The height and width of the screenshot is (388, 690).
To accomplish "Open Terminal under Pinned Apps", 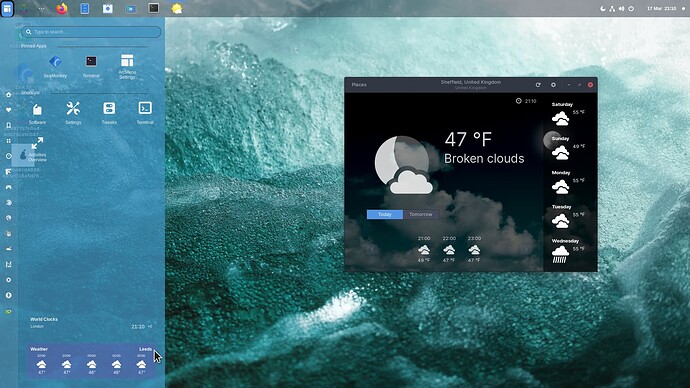I will pos(91,66).
